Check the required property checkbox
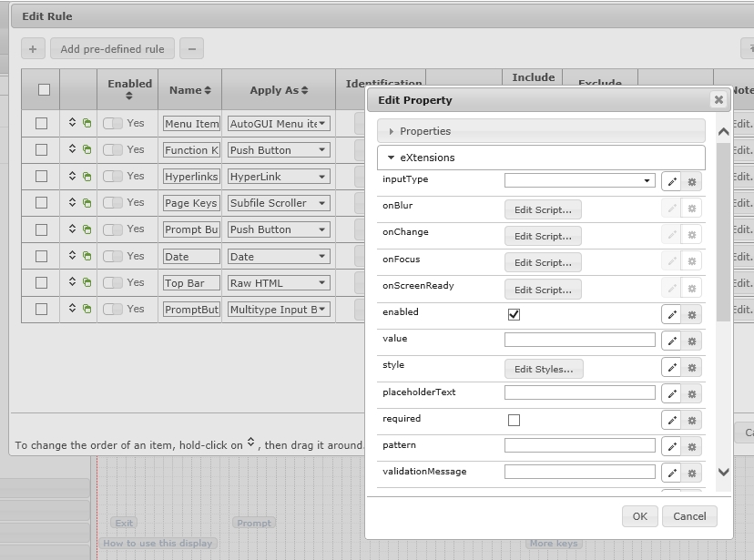This screenshot has width=754, height=560. tap(514, 420)
